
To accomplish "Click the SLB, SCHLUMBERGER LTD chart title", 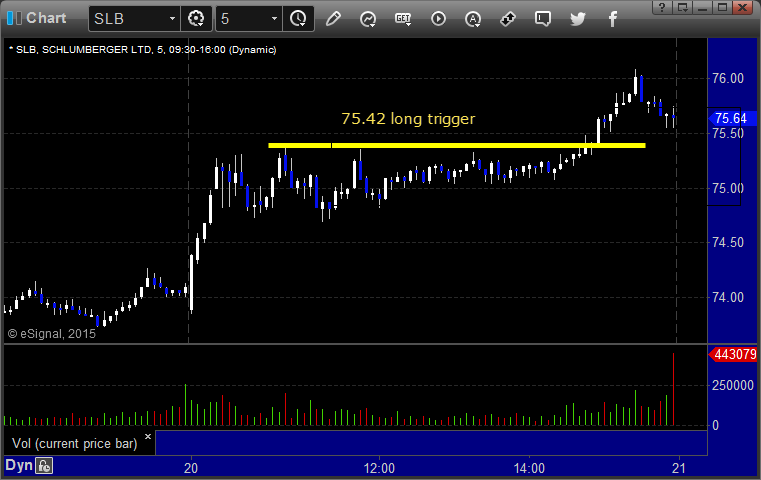I will pyautogui.click(x=143, y=50).
